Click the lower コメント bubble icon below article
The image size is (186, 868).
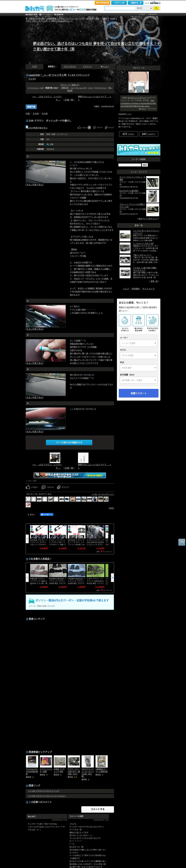coord(48,487)
